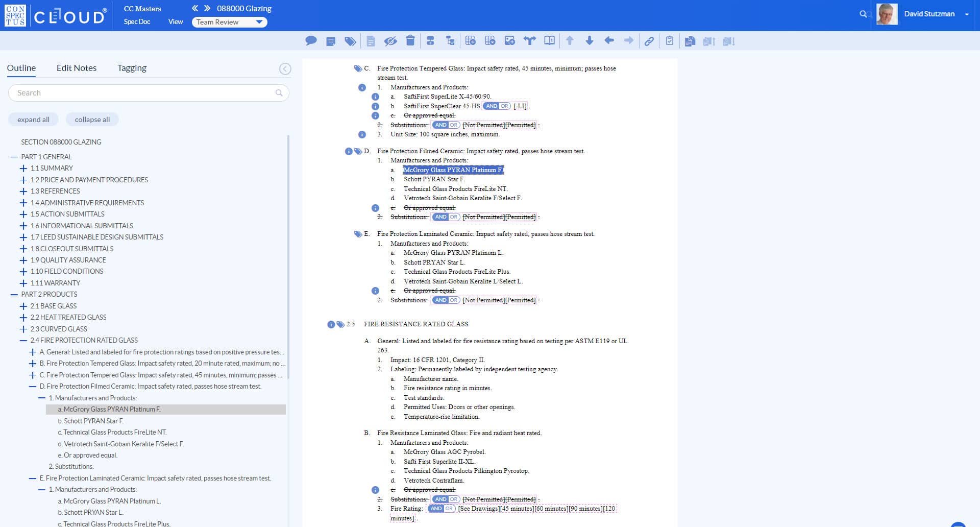Collapse PART 1 GENERAL in outline
Screen dimensions: 980x527
click(x=14, y=157)
